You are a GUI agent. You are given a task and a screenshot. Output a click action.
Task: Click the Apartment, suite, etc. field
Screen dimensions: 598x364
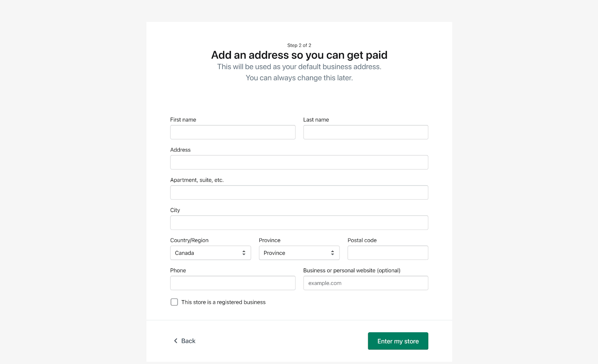pyautogui.click(x=299, y=192)
